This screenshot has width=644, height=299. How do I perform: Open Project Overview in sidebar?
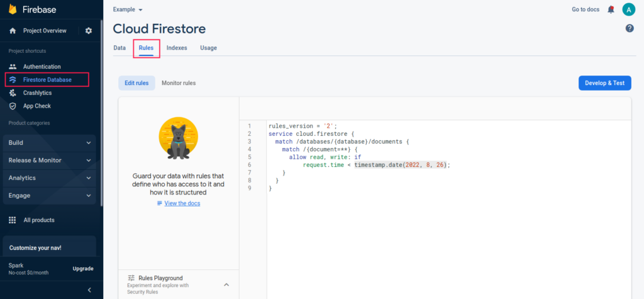click(x=45, y=30)
